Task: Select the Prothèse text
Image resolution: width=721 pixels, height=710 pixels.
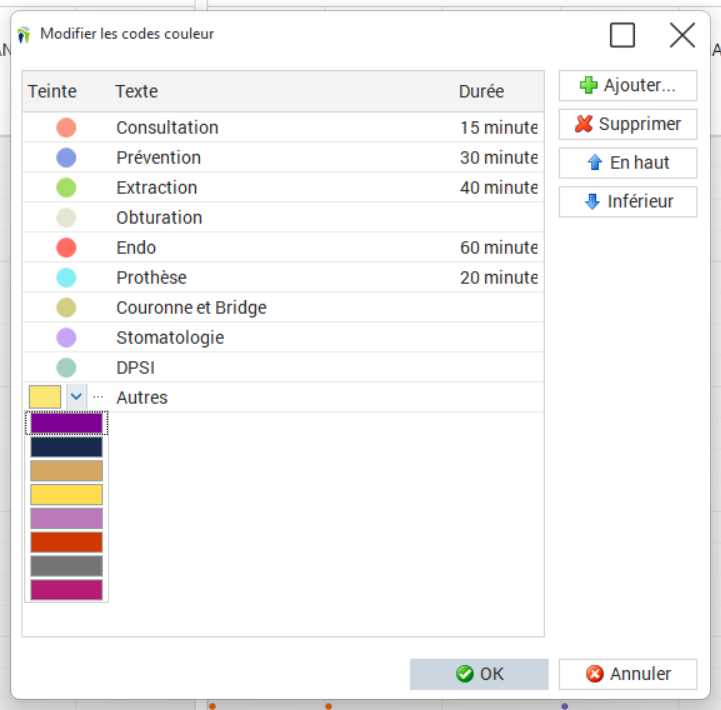Action: pyautogui.click(x=151, y=278)
